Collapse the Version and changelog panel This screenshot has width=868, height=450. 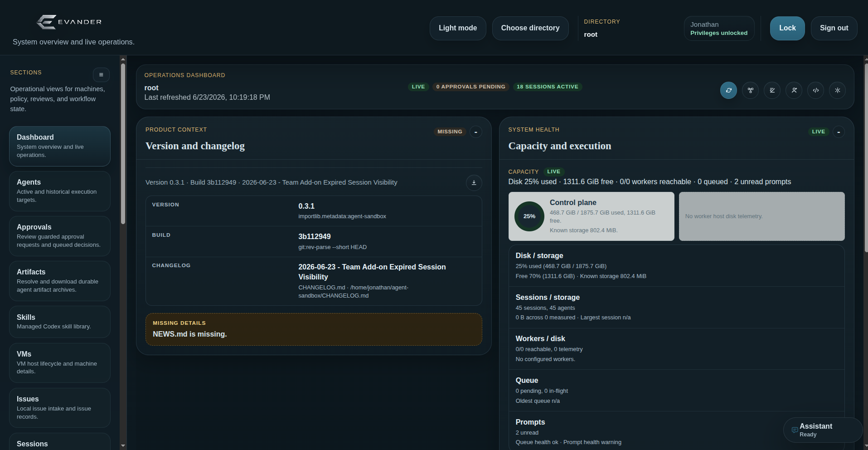475,132
